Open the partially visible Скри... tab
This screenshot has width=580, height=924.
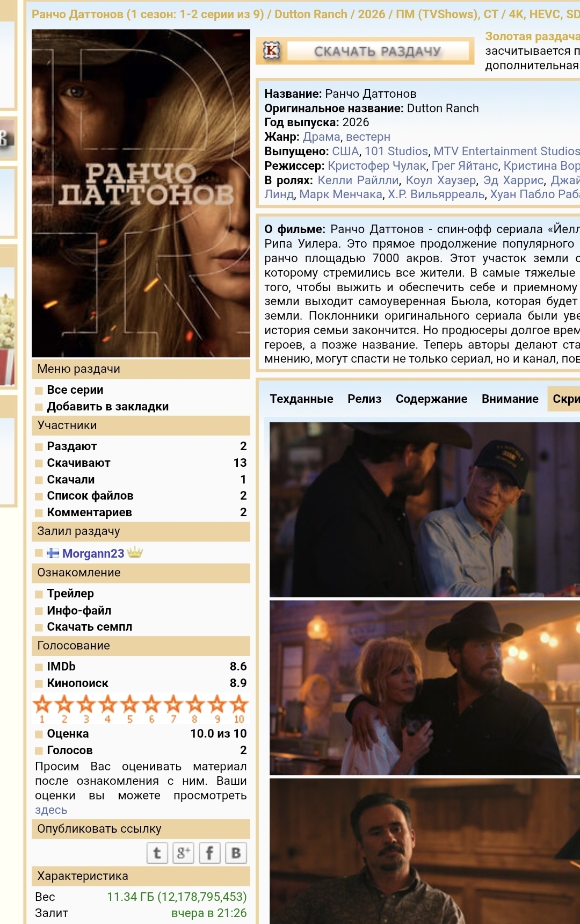tap(564, 399)
